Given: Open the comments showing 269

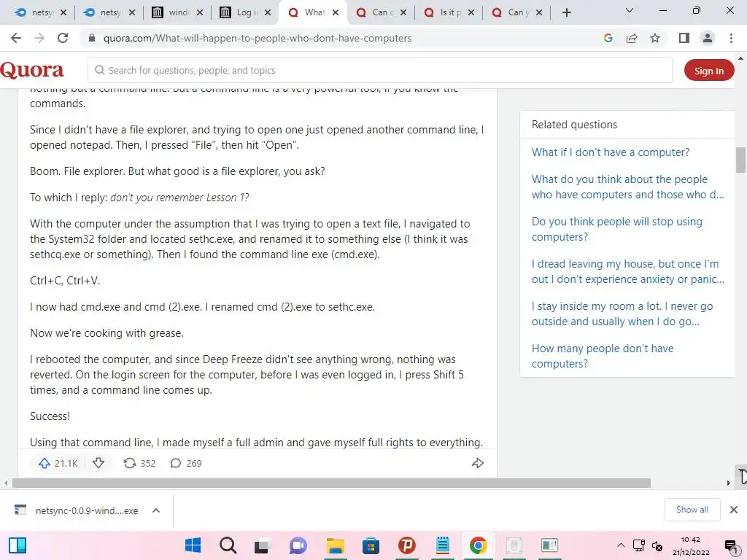Looking at the screenshot, I should point(186,463).
